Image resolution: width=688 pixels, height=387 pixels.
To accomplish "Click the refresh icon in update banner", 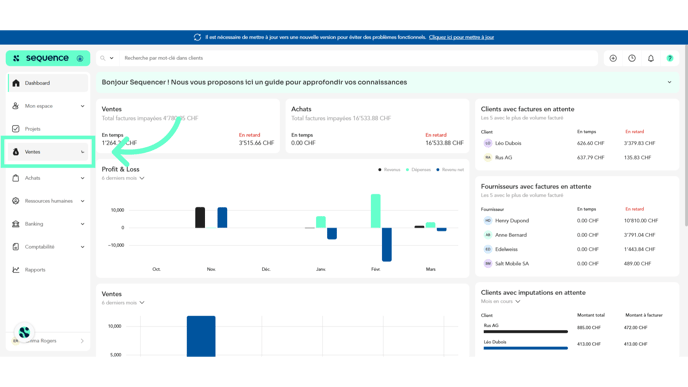I will pyautogui.click(x=197, y=37).
